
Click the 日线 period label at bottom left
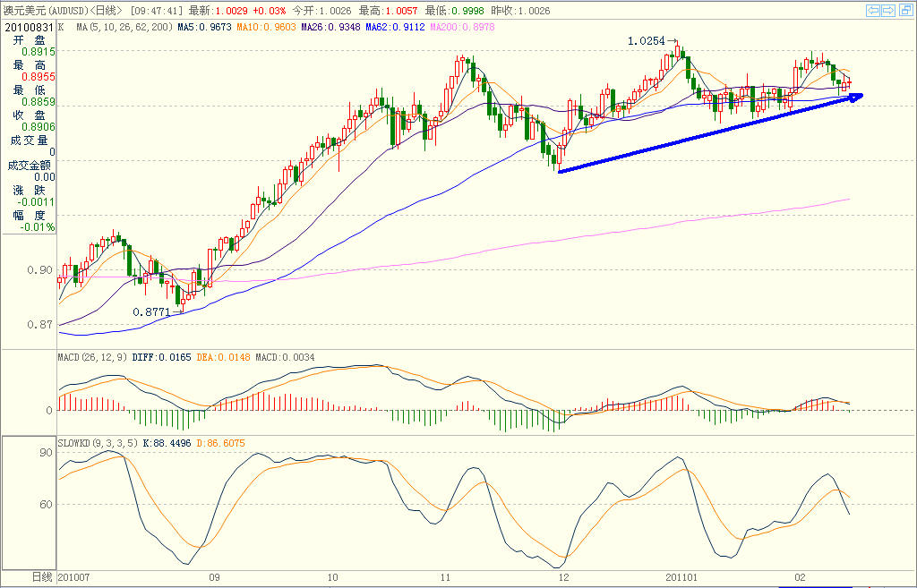[x=41, y=577]
